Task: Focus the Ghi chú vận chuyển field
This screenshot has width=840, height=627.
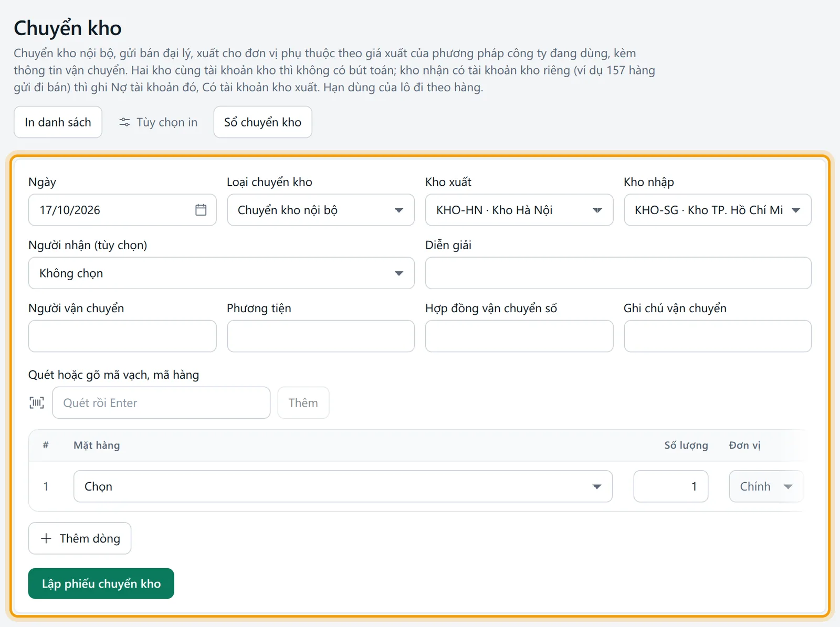Action: click(718, 336)
